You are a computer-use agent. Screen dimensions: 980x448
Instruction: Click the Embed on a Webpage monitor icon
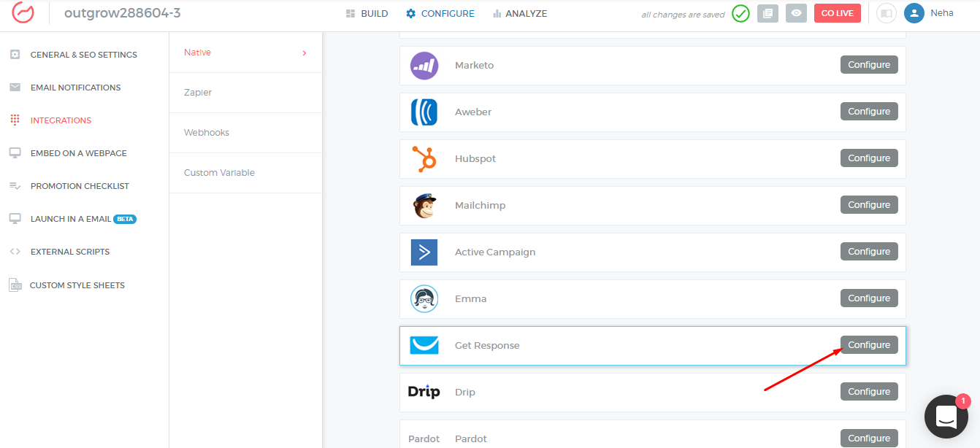pyautogui.click(x=15, y=153)
